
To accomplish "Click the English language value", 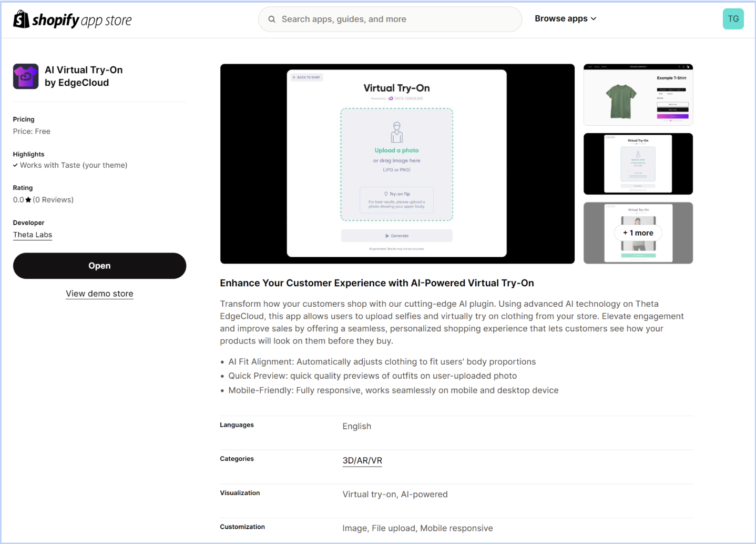I will 356,426.
